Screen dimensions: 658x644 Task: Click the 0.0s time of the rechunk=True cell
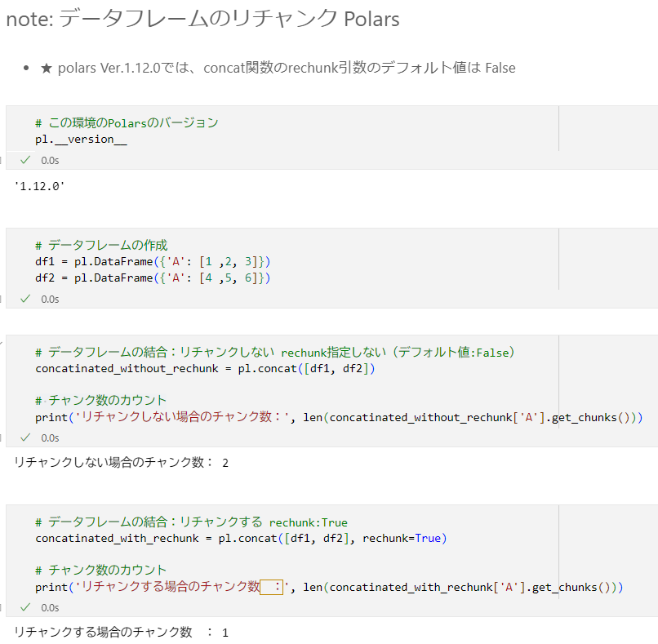click(x=49, y=607)
